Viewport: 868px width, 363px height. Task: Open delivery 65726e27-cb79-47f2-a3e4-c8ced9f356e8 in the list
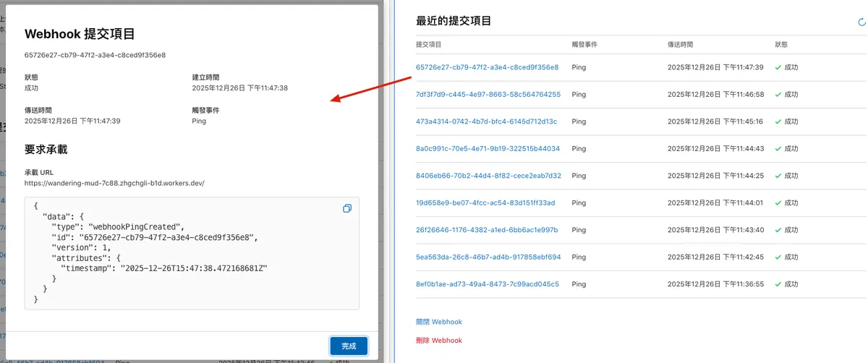pos(487,67)
